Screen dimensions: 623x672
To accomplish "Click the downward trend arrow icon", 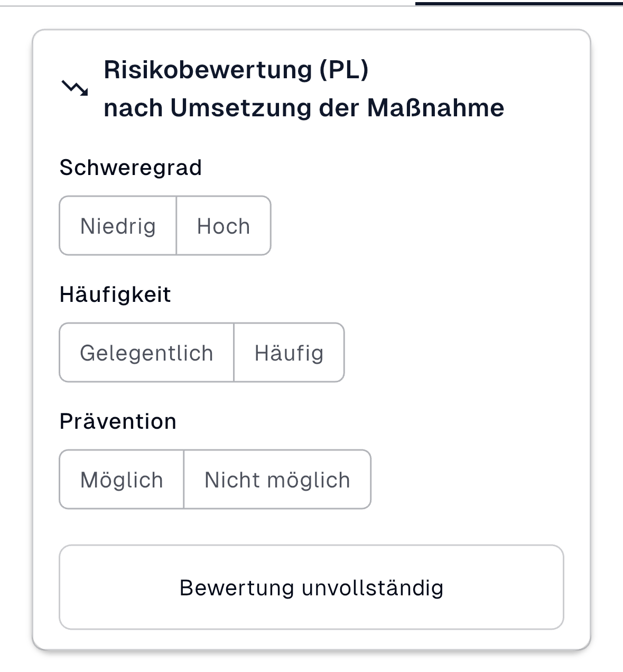I will (x=76, y=87).
